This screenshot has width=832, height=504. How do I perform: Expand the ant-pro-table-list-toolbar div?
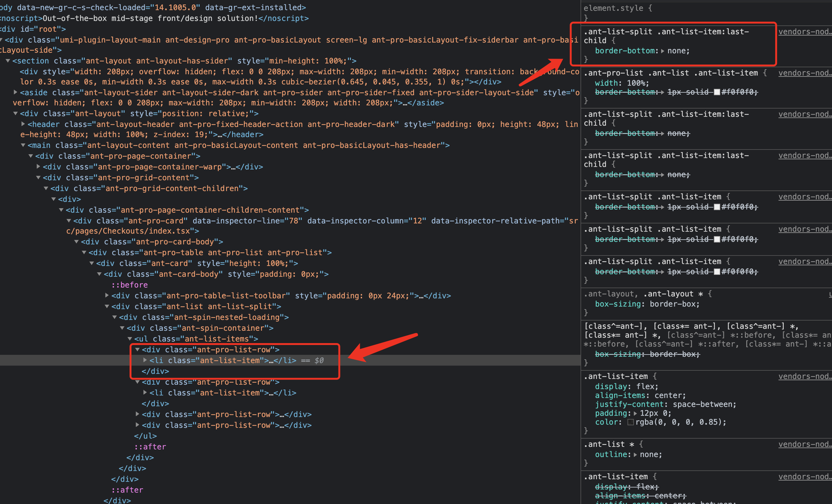coord(107,295)
